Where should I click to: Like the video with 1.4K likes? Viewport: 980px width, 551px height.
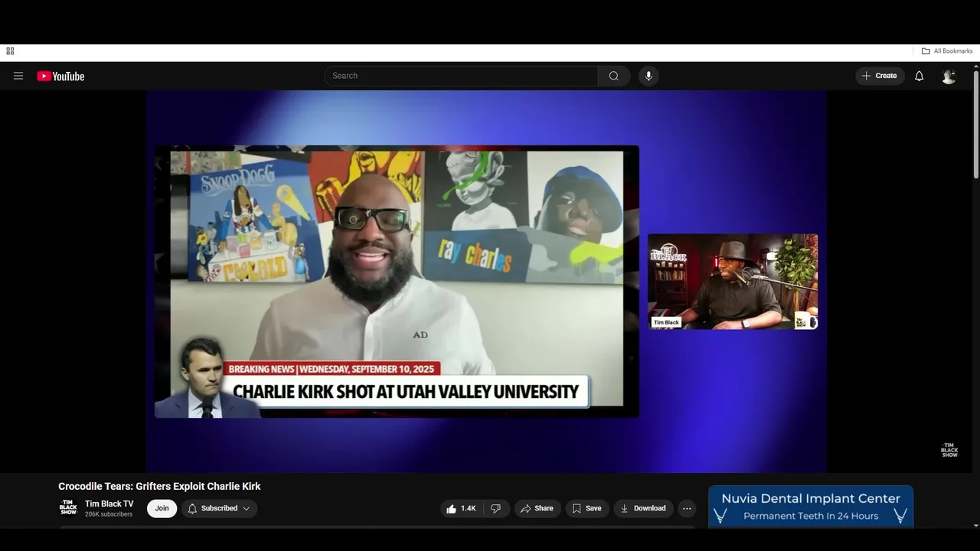tap(461, 508)
